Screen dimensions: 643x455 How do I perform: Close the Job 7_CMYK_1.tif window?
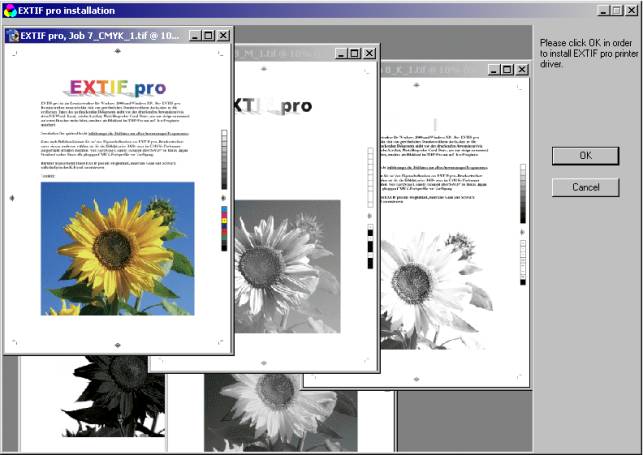(223, 35)
